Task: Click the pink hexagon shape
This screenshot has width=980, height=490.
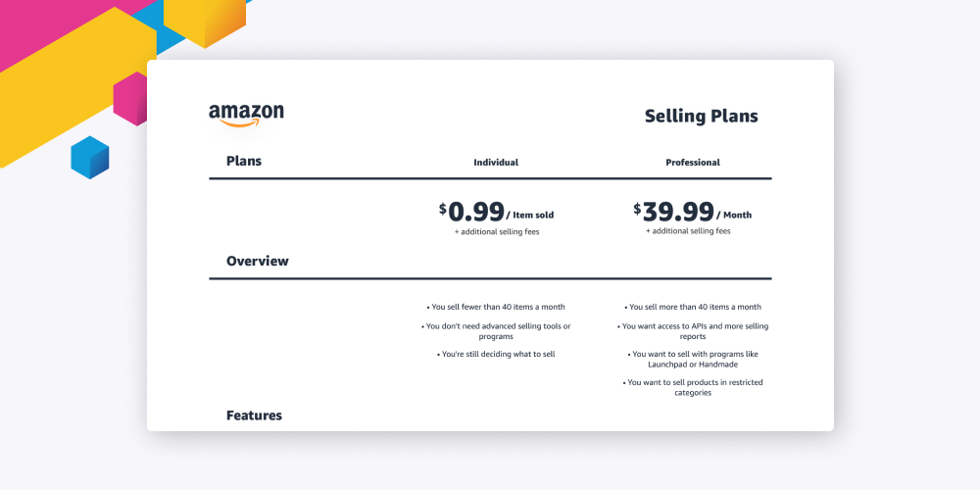Action: click(130, 99)
